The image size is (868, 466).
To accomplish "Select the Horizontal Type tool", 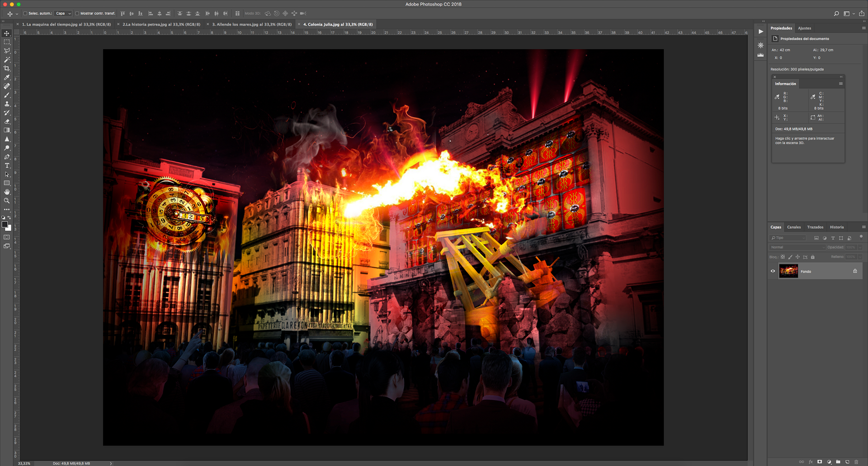I will [x=7, y=165].
